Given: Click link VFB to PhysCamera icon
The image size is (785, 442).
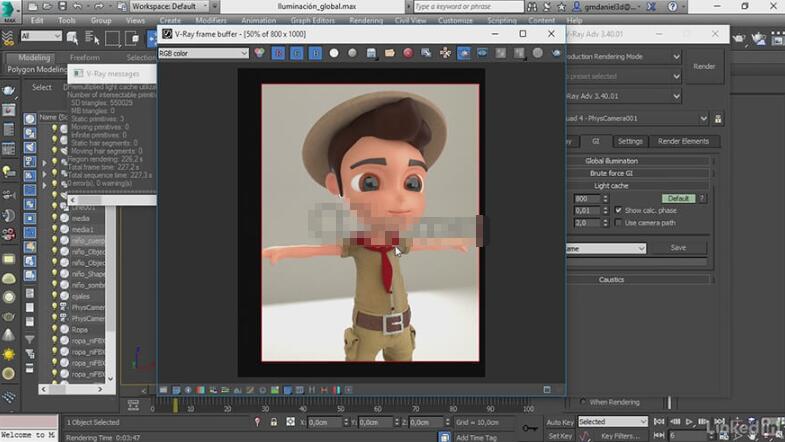Looking at the screenshot, I should point(482,53).
